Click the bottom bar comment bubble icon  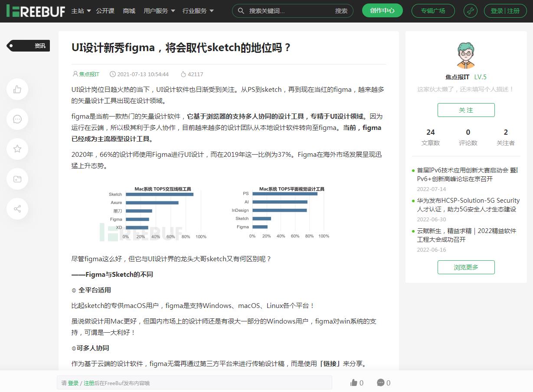pos(381,382)
